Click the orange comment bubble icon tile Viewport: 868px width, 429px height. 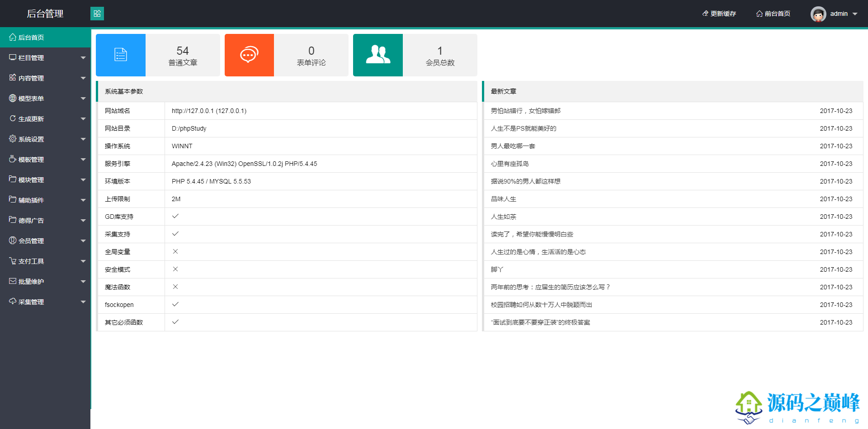[249, 55]
